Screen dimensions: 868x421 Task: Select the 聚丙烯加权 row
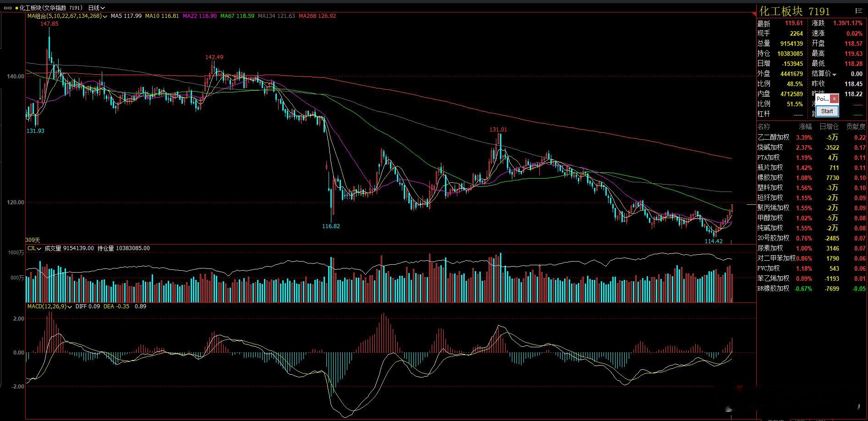coord(812,208)
